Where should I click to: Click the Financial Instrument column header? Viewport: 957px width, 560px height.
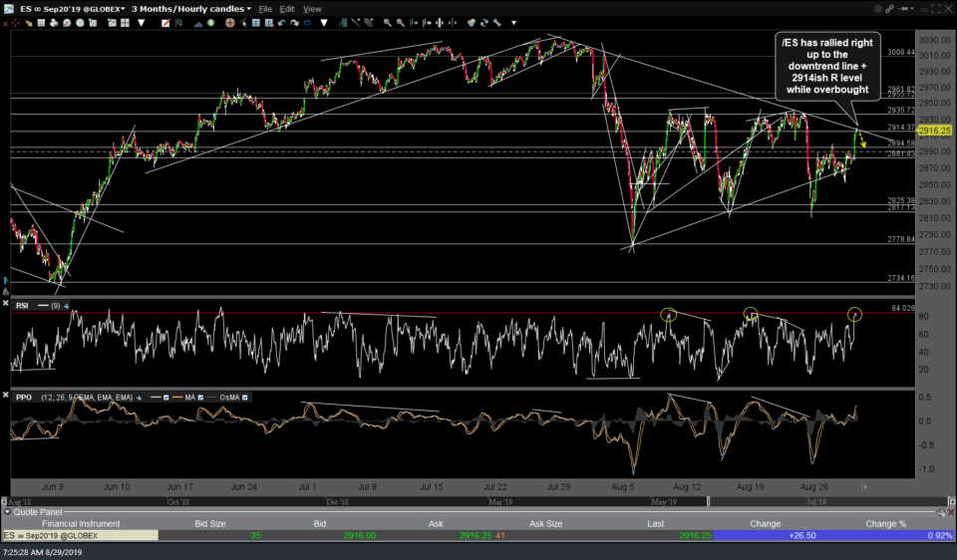[x=81, y=523]
